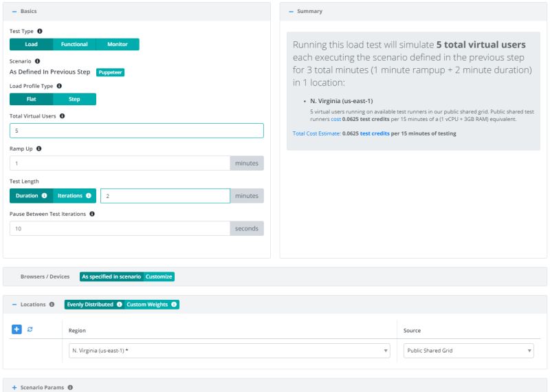Click 'N. Virginia (us-east-1)' in summary
550x392 pixels.
(x=341, y=101)
